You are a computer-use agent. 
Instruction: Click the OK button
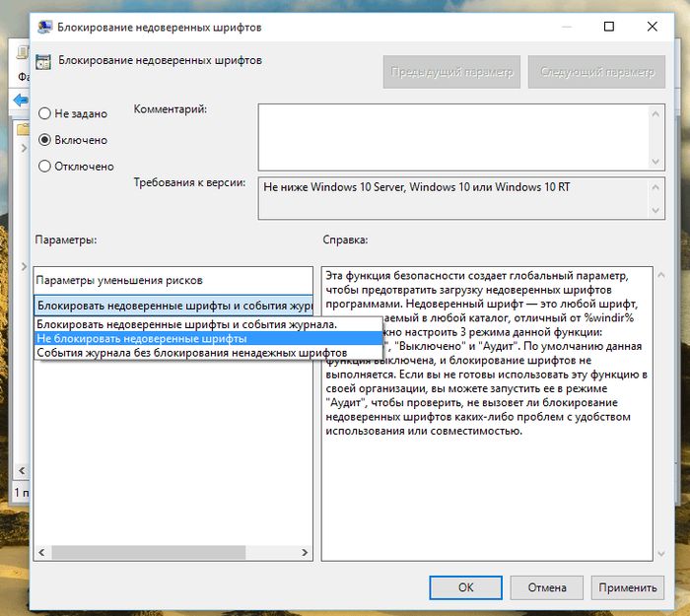pos(465,587)
